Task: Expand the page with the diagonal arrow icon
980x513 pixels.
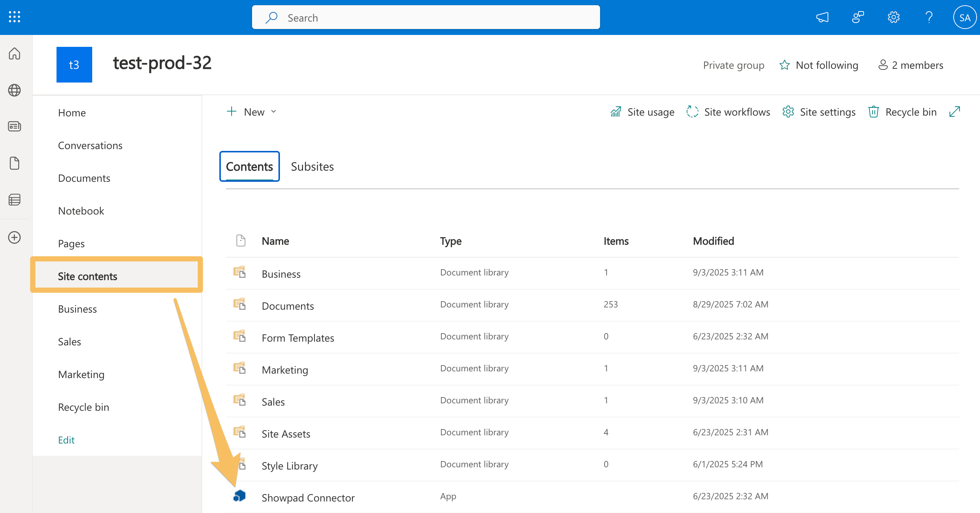Action: pos(955,112)
